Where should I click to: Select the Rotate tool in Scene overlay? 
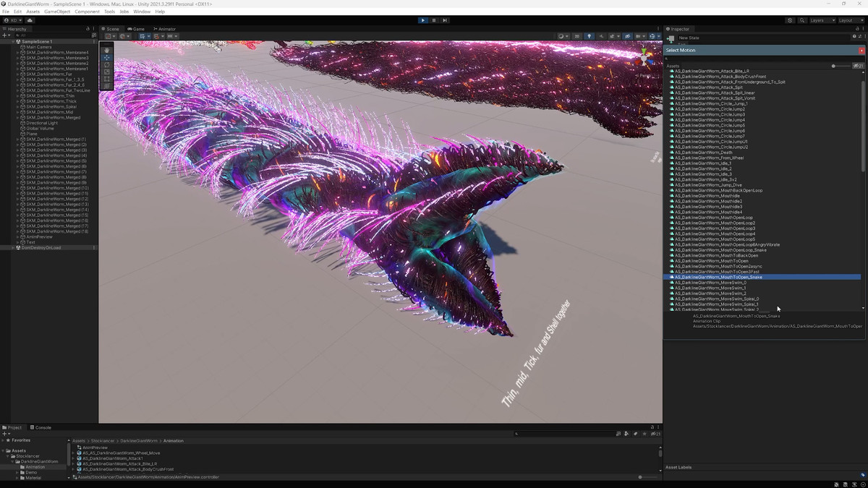[107, 64]
